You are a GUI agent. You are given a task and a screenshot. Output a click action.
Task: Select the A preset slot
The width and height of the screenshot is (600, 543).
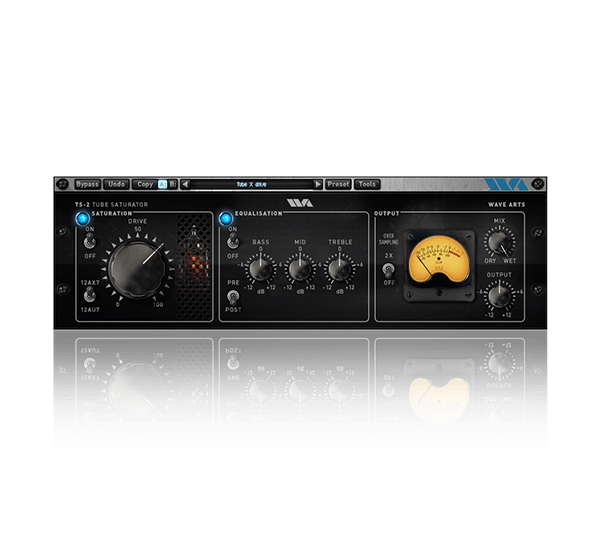pos(163,184)
